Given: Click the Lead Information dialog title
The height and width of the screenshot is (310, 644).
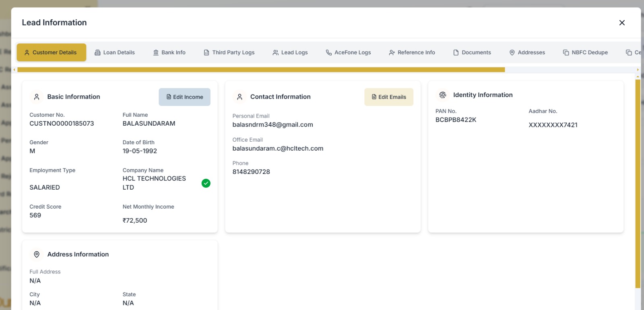Looking at the screenshot, I should click(x=54, y=23).
